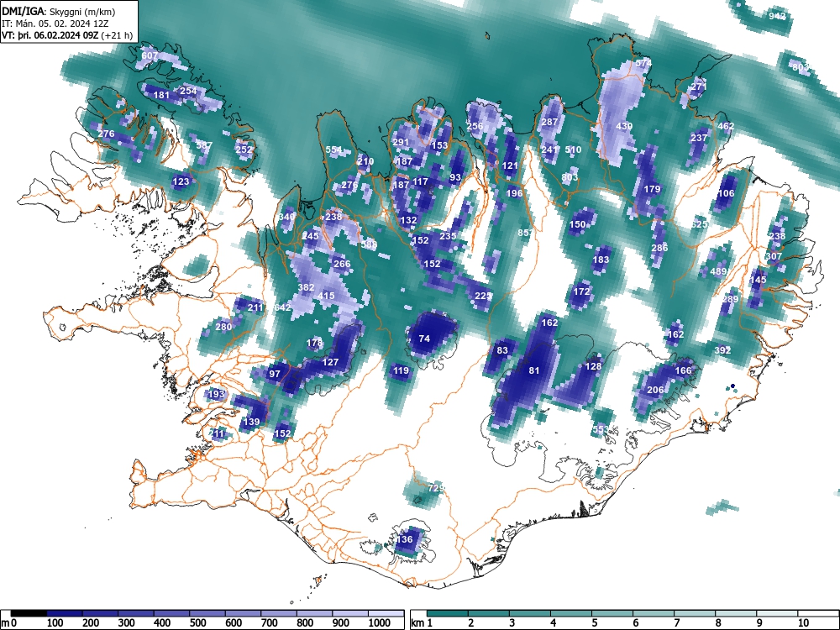Image resolution: width=840 pixels, height=630 pixels.
Task: Click the visibility value '181' on the map
Action: coord(161,96)
